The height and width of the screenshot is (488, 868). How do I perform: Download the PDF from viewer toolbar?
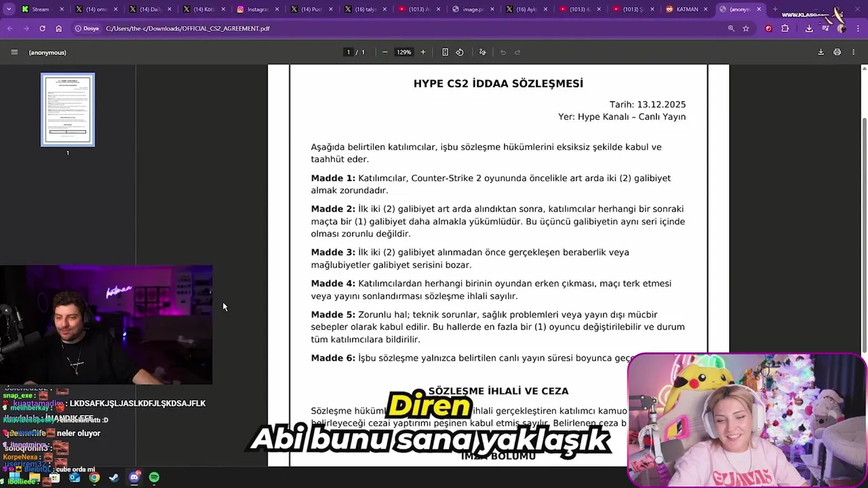821,52
